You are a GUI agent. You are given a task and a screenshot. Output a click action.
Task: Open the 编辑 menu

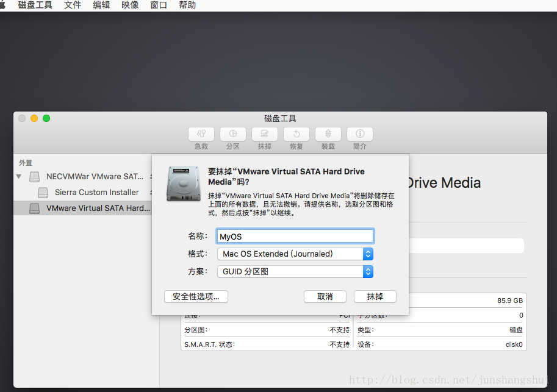click(x=101, y=5)
